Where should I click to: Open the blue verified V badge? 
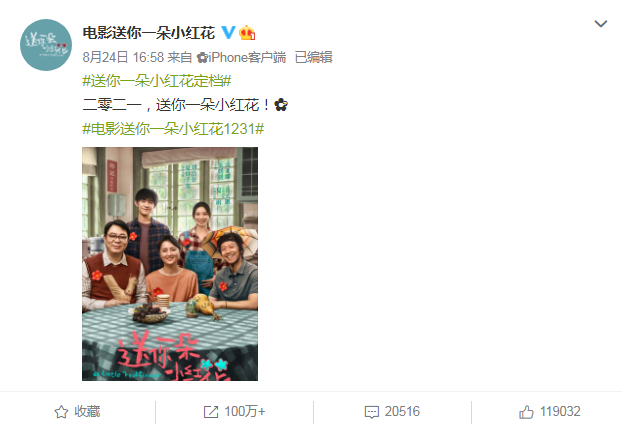pos(228,33)
